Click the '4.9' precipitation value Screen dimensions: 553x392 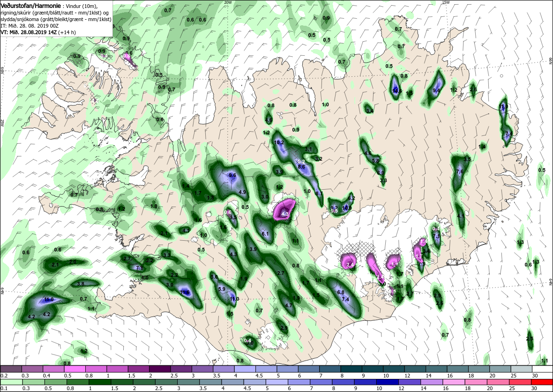coord(242,192)
